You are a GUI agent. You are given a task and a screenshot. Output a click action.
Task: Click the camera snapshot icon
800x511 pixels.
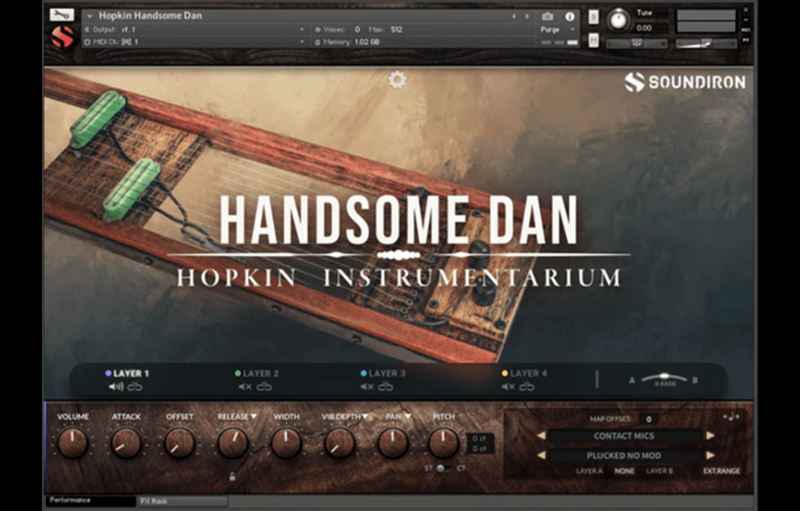[547, 16]
